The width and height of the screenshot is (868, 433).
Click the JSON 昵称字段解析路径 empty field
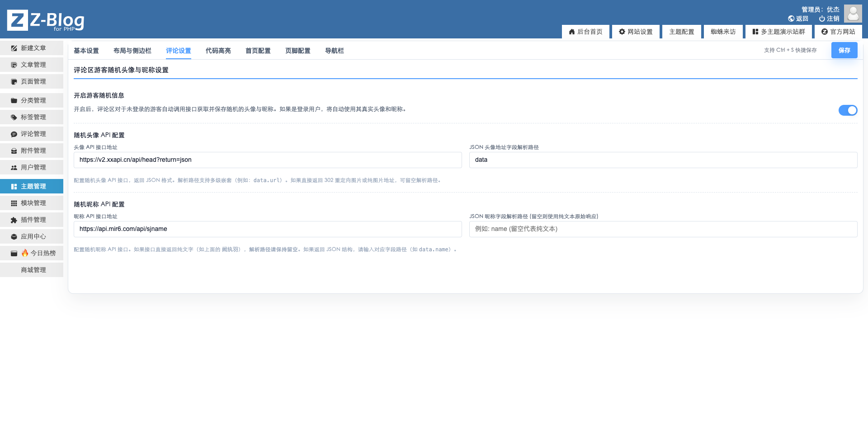[x=663, y=229]
